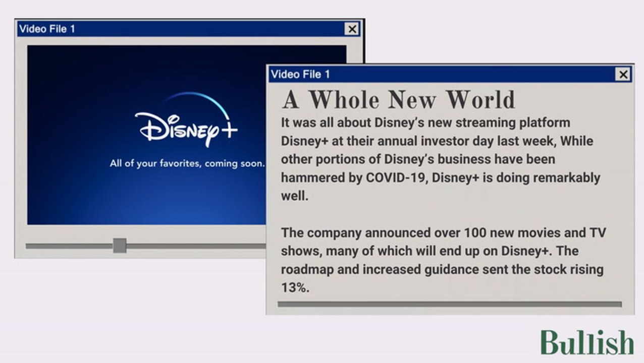Viewport: 644px width, 363px height.
Task: Click the progress bar at the bottom of the text window
Action: [x=450, y=304]
